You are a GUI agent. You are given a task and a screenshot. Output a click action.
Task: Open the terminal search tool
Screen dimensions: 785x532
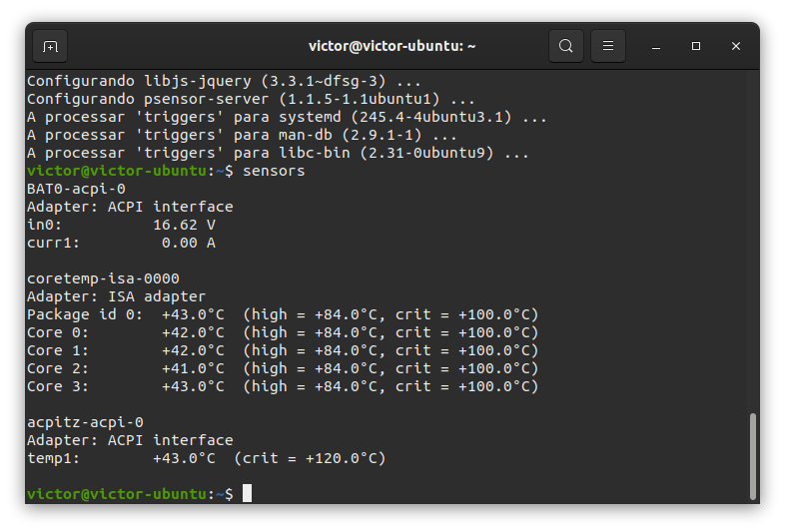click(565, 46)
